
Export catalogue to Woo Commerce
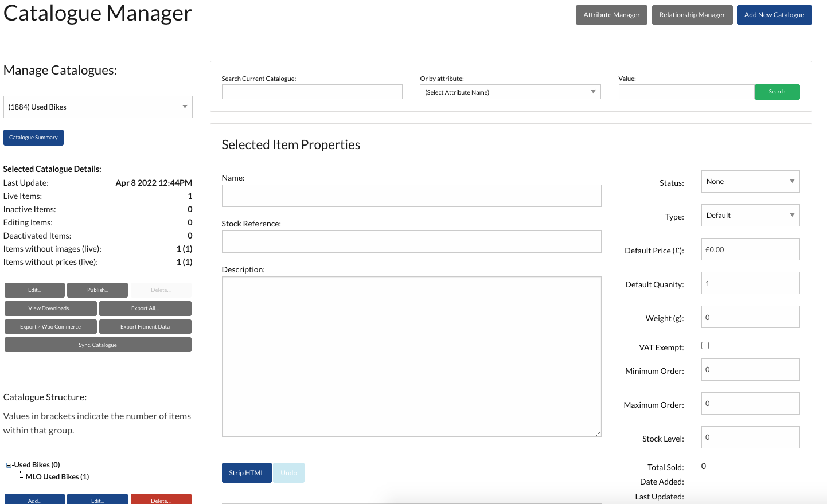[50, 327]
